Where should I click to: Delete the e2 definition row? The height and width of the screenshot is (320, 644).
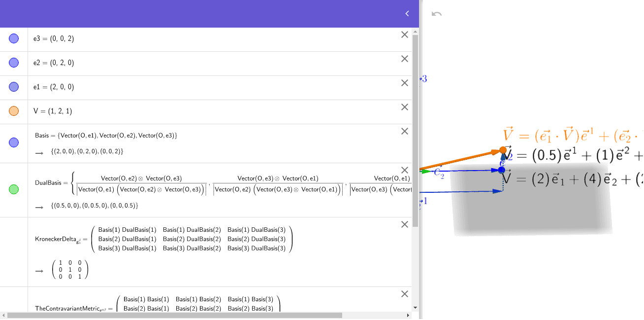click(405, 59)
